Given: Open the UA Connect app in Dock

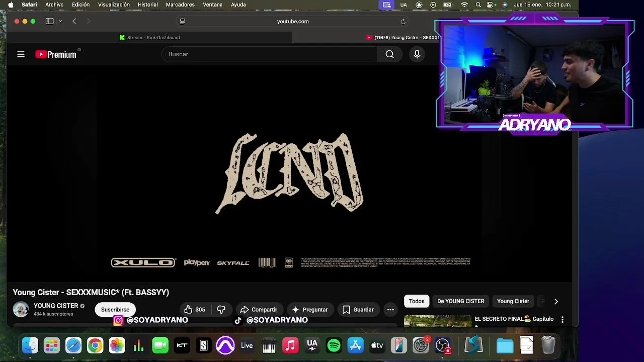Looking at the screenshot, I should (x=312, y=345).
